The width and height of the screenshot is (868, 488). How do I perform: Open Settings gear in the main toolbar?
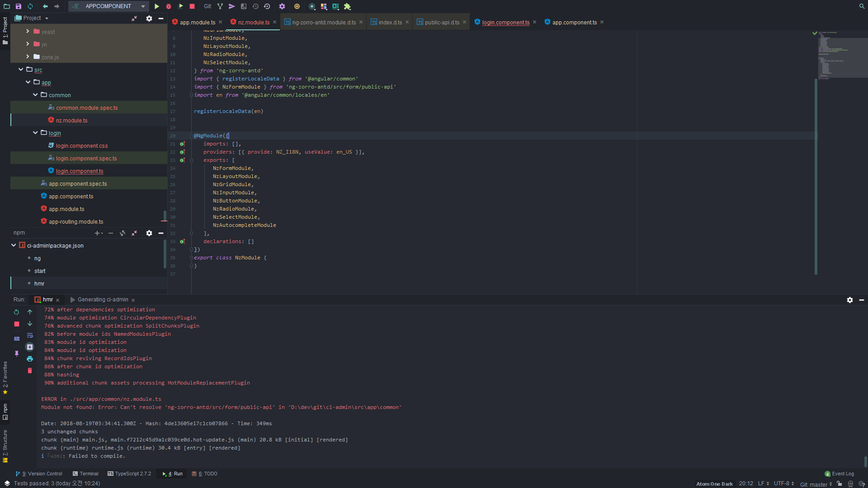282,6
